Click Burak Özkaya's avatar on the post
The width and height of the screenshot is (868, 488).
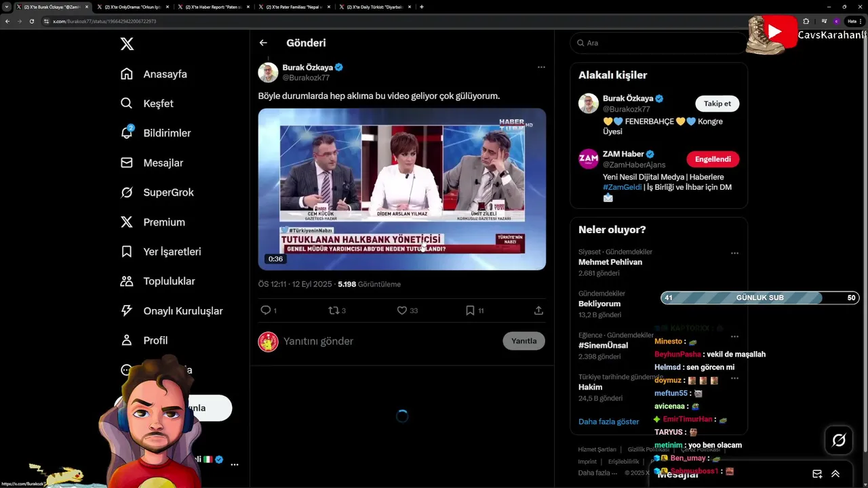click(x=268, y=73)
